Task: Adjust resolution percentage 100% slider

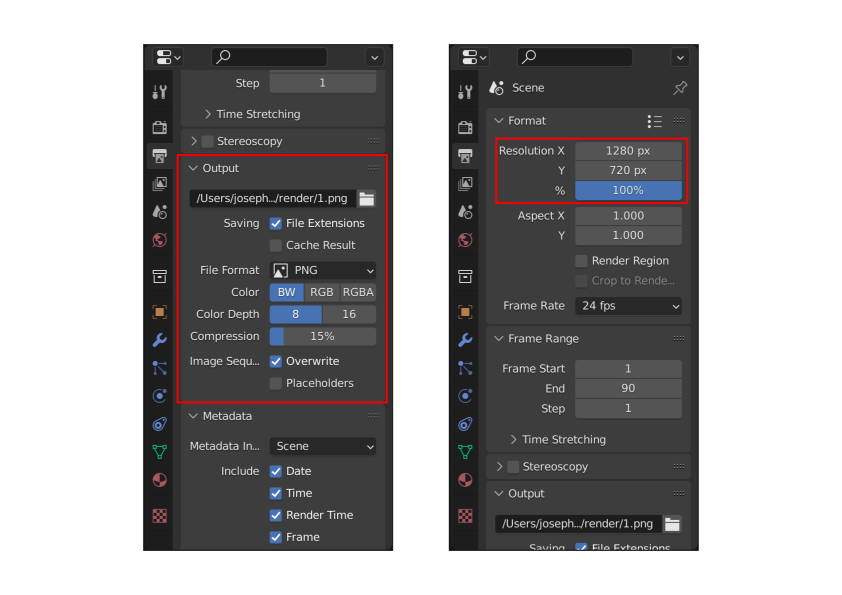Action: pos(628,191)
